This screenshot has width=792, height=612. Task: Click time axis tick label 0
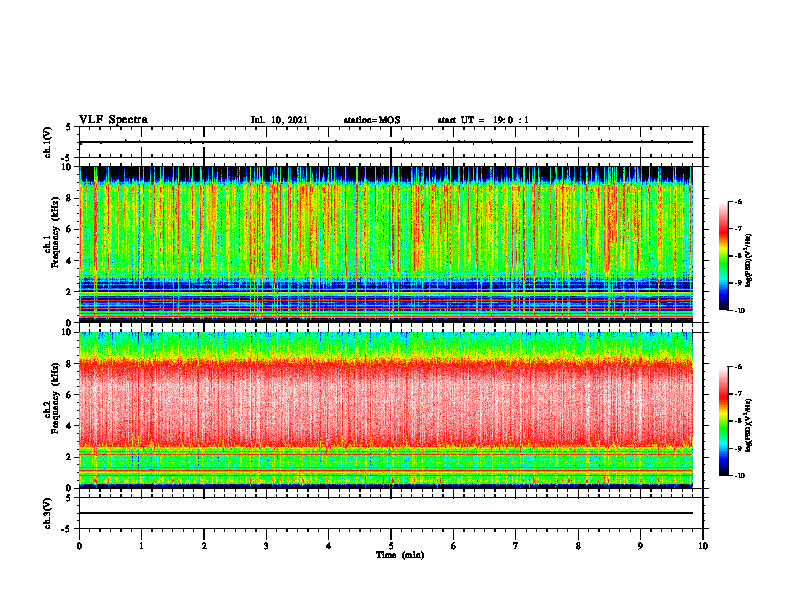[79, 546]
